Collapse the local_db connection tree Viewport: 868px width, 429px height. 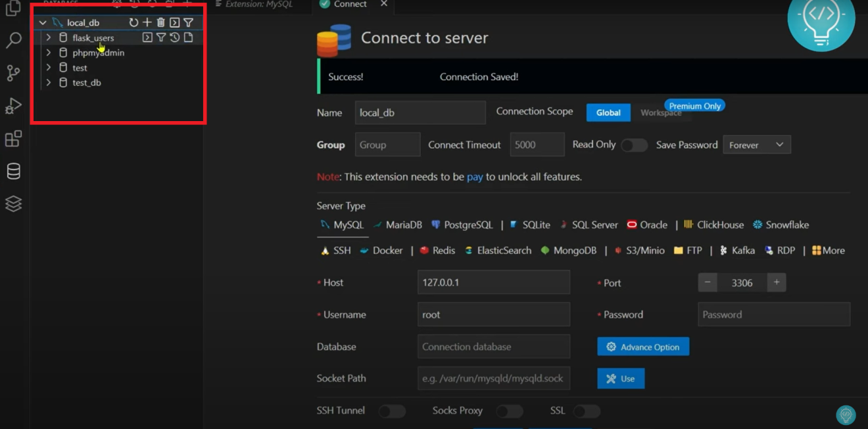pyautogui.click(x=43, y=22)
